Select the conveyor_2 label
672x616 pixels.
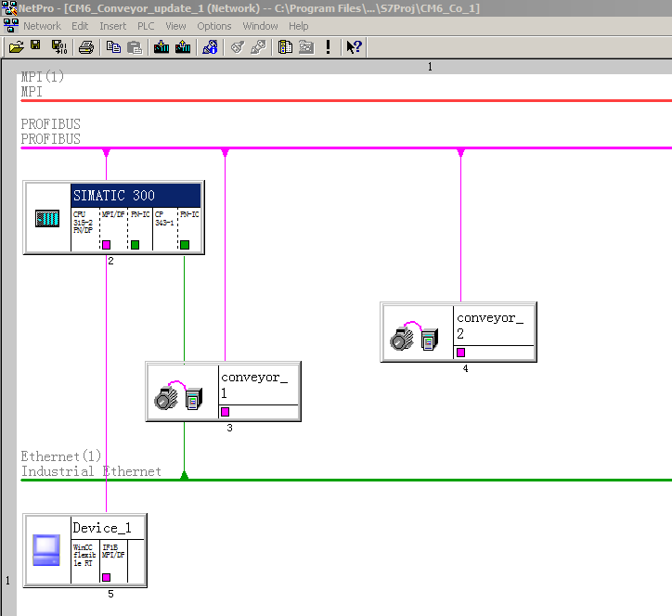490,325
